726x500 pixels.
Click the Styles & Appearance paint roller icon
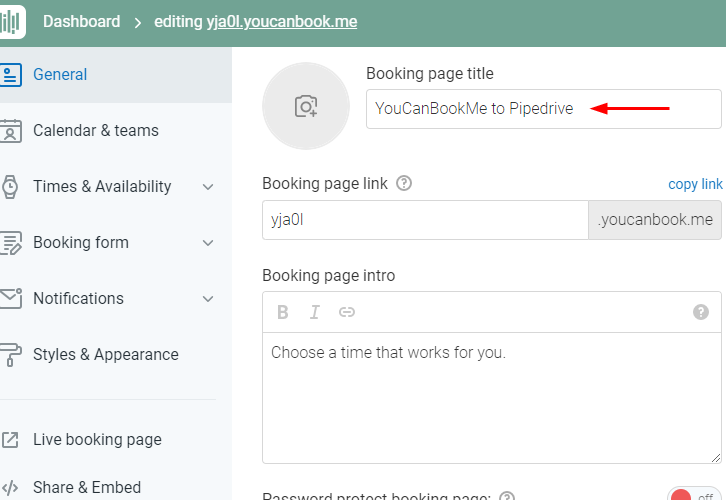(x=10, y=355)
